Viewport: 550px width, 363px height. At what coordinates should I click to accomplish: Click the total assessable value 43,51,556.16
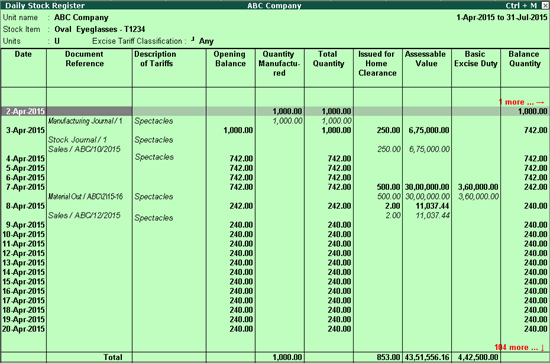tap(427, 357)
